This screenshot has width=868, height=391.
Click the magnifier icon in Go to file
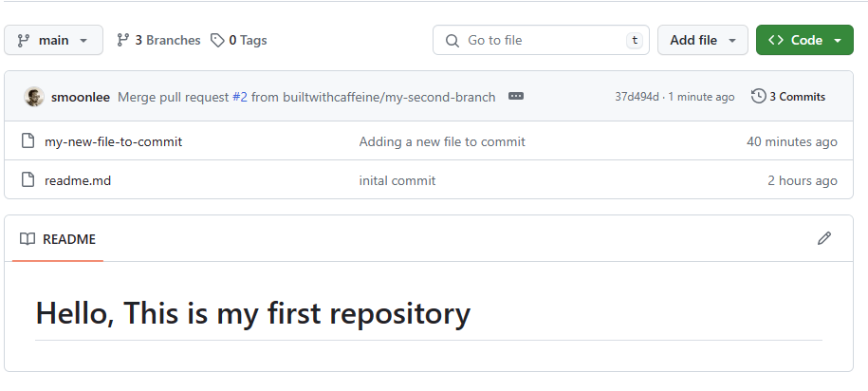click(452, 41)
